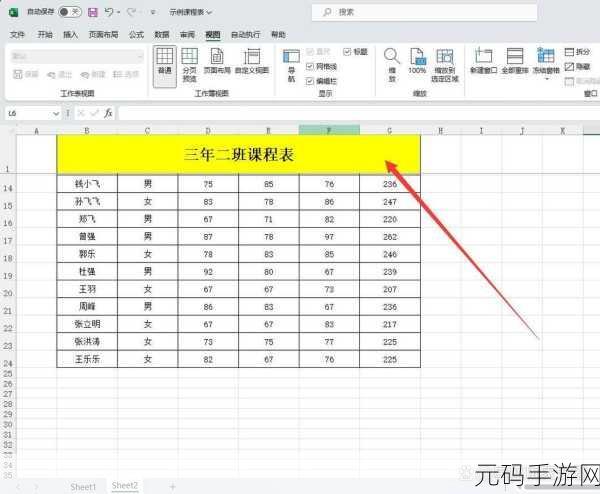600x494 pixels.
Task: Click 全部重排 arrange all windows
Action: [x=515, y=61]
